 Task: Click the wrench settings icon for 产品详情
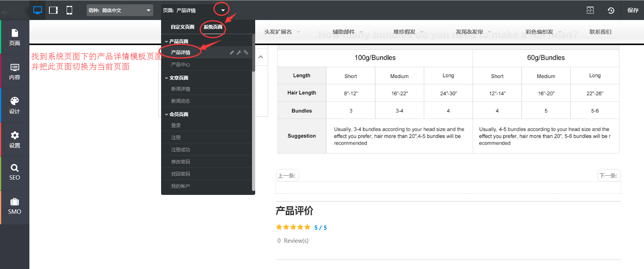239,53
